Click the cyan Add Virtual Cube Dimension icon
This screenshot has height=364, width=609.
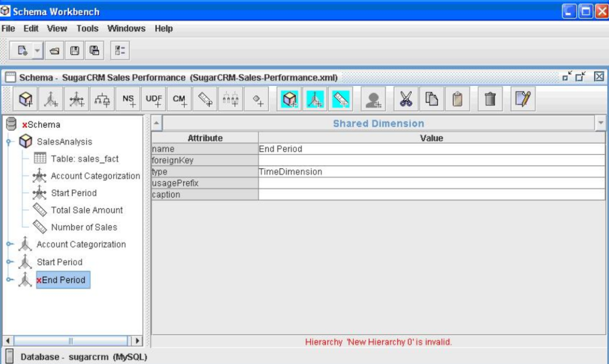click(315, 99)
